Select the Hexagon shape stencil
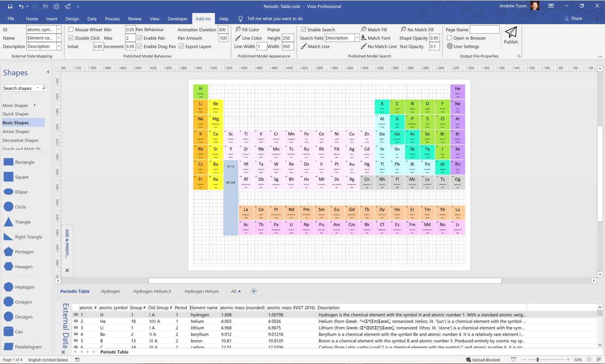 [x=9, y=267]
